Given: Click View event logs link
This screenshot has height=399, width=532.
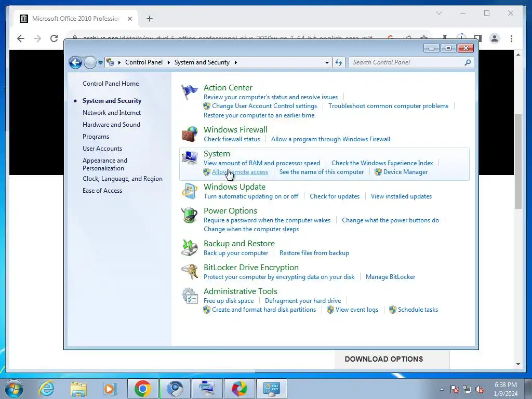Looking at the screenshot, I should 357,310.
